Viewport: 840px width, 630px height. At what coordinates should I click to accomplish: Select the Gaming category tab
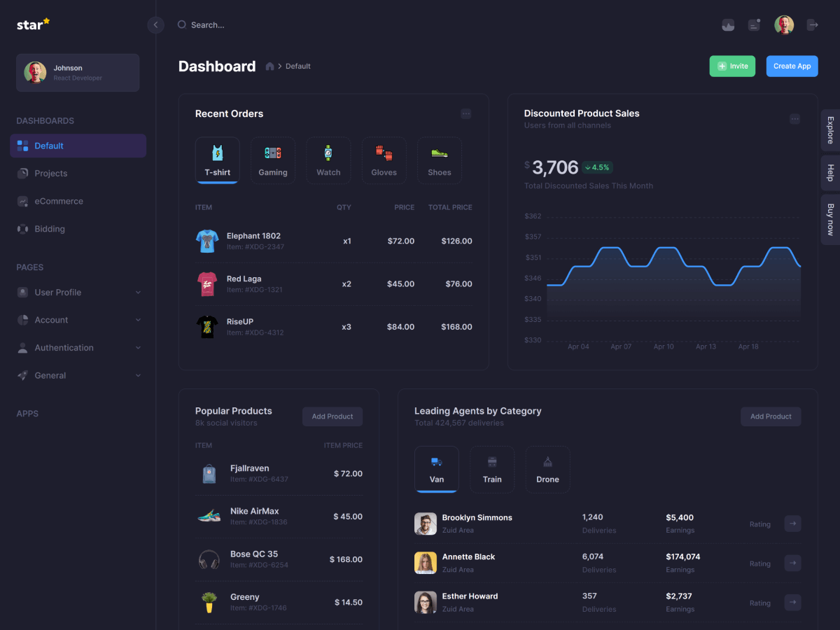(x=273, y=160)
